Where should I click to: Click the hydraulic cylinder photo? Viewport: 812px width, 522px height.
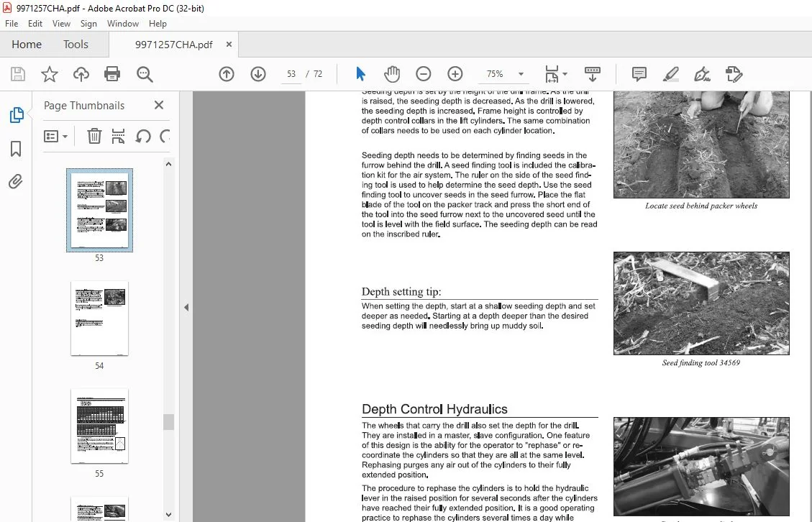pos(701,466)
